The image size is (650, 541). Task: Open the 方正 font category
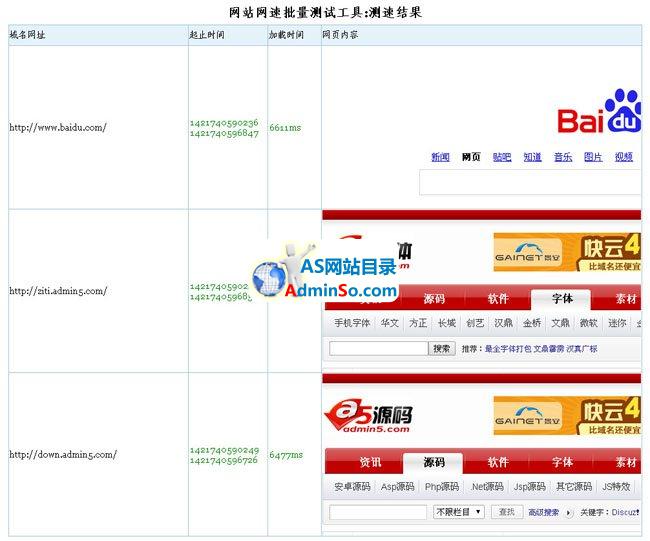418,323
